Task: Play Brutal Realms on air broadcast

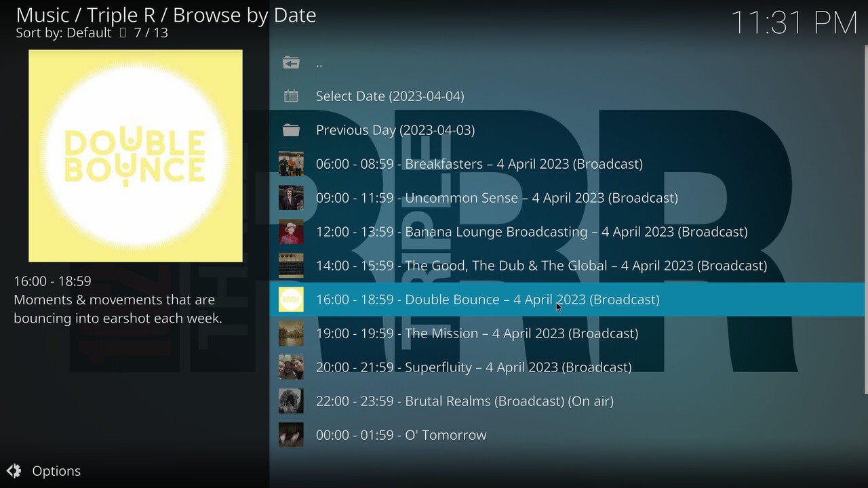Action: (465, 401)
